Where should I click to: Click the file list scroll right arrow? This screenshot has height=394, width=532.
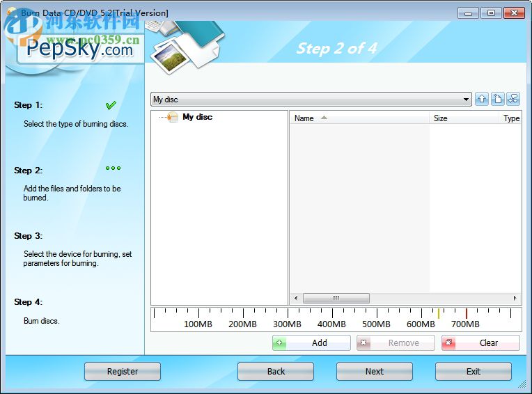pos(515,298)
